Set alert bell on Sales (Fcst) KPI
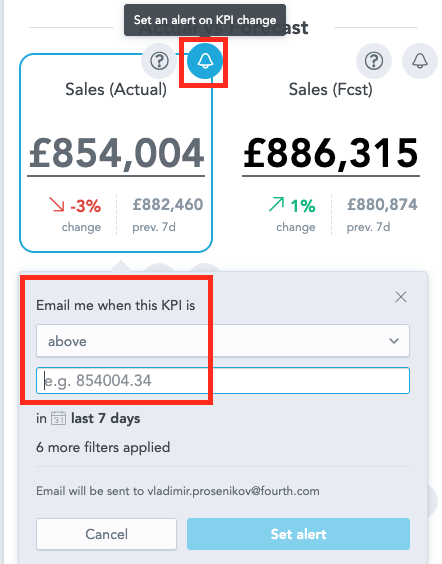This screenshot has width=442, height=564. pos(420,61)
